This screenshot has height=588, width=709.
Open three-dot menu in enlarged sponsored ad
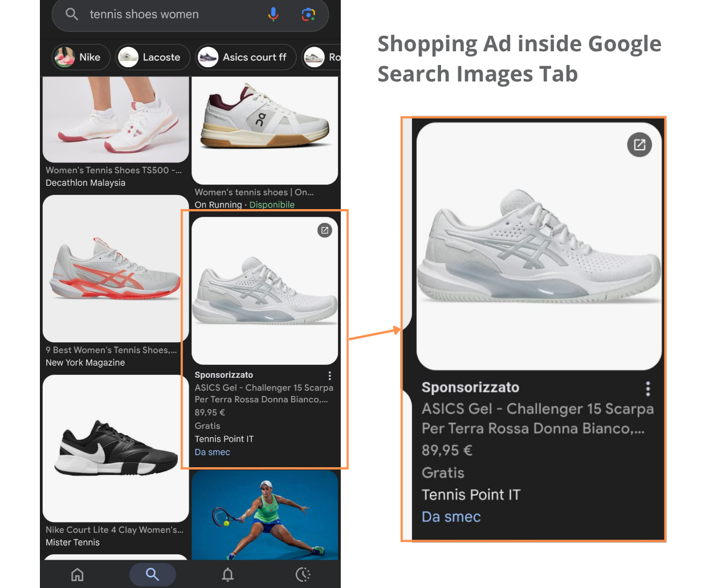[x=648, y=389]
